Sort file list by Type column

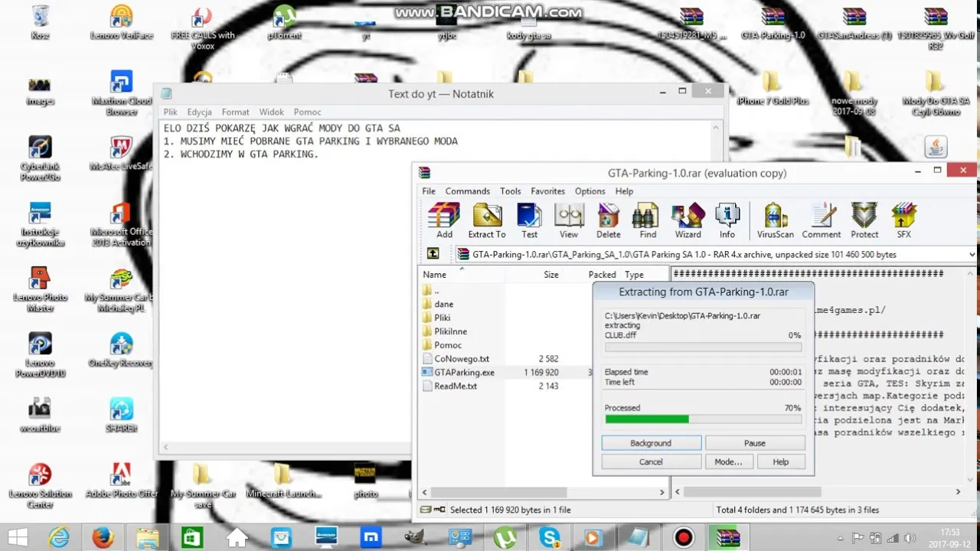pos(634,274)
